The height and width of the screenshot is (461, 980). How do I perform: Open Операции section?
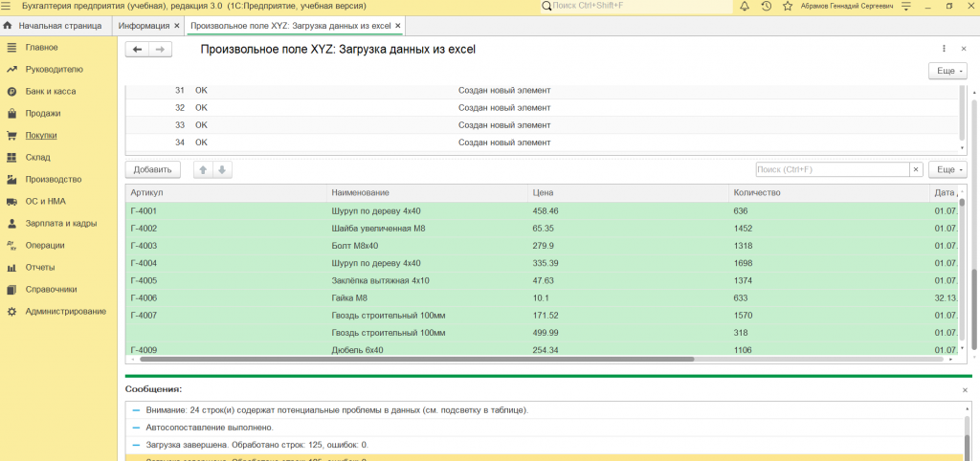pos(45,246)
